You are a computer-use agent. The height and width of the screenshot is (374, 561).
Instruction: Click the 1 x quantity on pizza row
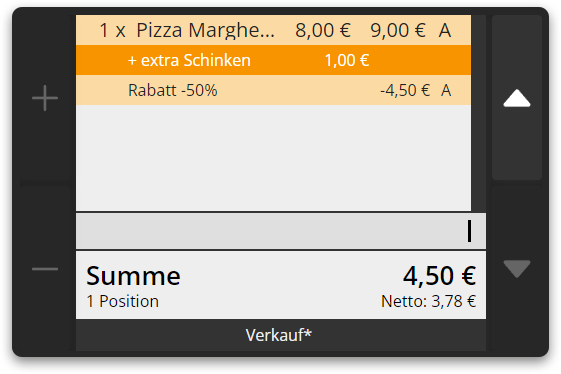click(x=112, y=30)
